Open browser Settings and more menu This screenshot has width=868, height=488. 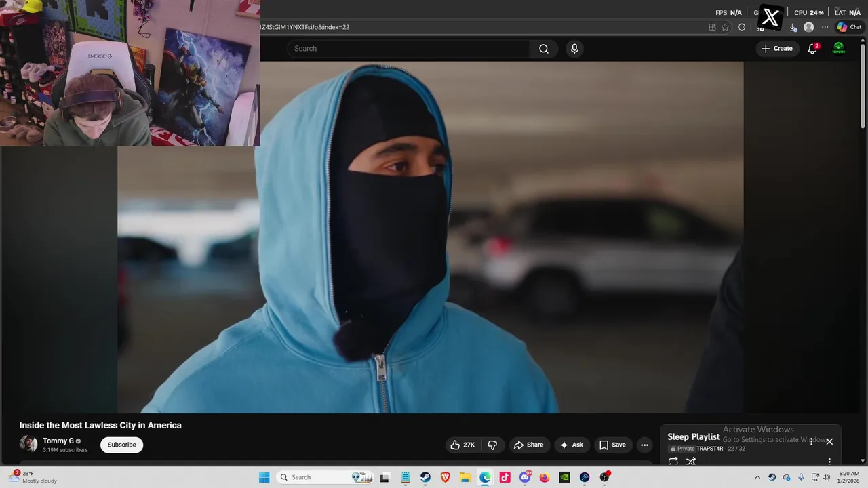825,27
